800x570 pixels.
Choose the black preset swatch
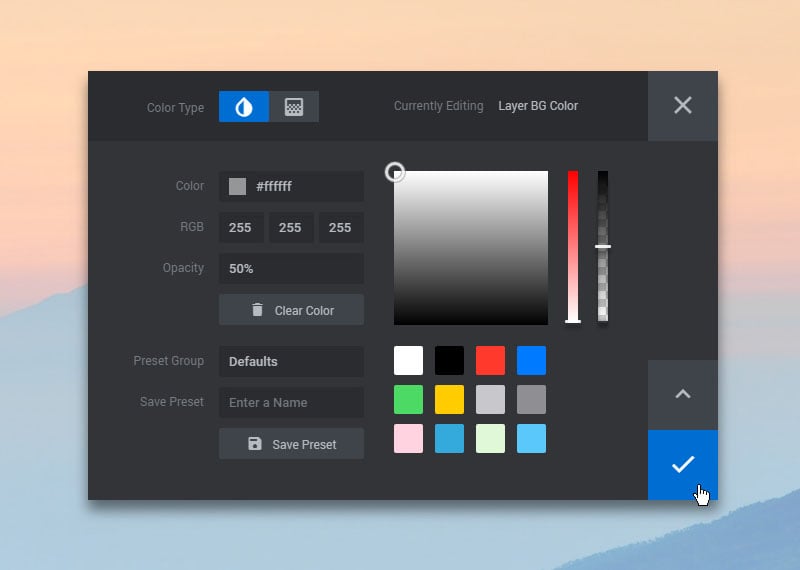[x=449, y=360]
